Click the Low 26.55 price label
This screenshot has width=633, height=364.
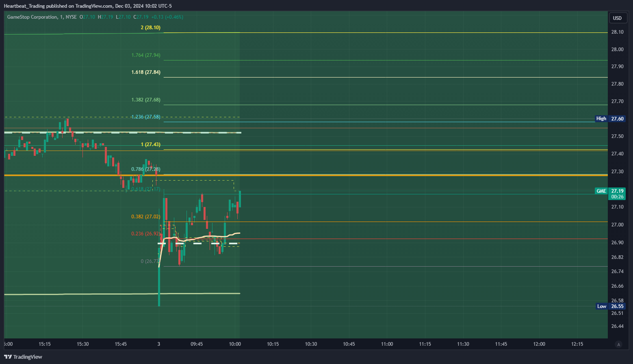(x=611, y=306)
